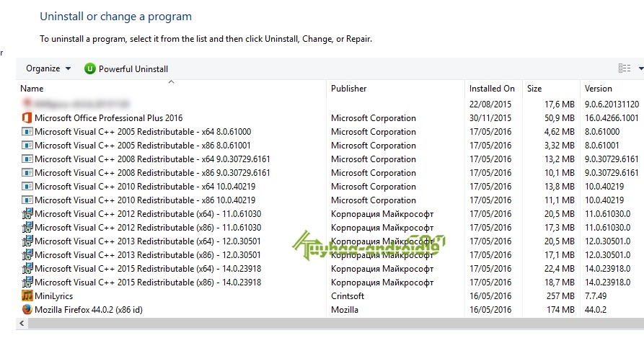
Task: Click the 257 MB size value
Action: 560,296
